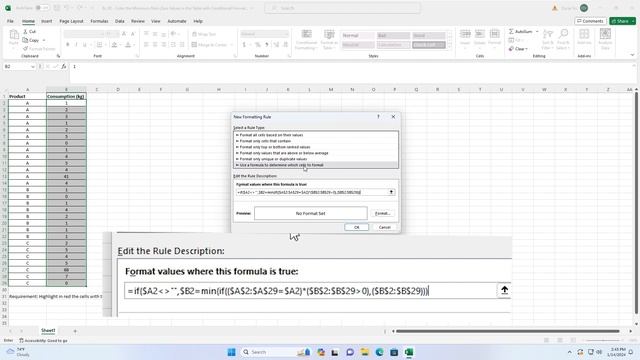Switch to the Automate tab
The image size is (640, 360).
(x=177, y=21)
